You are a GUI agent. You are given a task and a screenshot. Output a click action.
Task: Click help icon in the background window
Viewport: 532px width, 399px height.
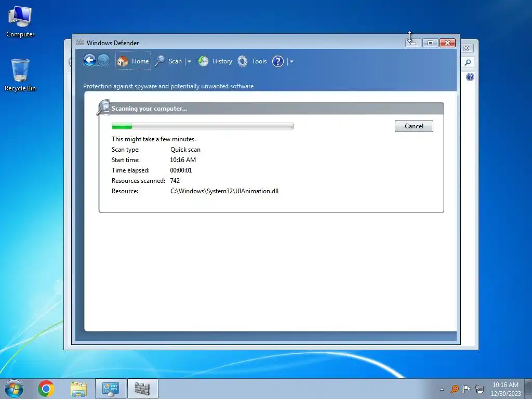pyautogui.click(x=470, y=77)
